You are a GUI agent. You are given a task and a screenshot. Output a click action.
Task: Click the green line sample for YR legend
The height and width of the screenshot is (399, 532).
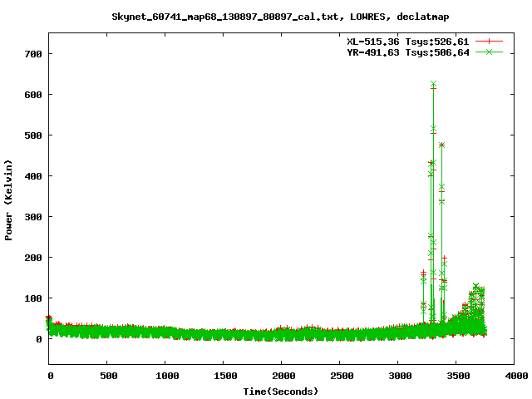click(489, 52)
